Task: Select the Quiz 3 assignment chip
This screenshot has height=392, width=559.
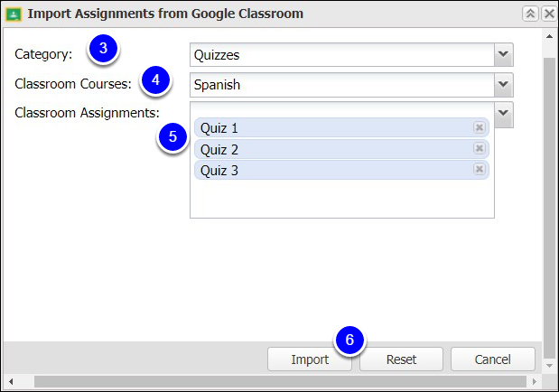Action: 341,170
